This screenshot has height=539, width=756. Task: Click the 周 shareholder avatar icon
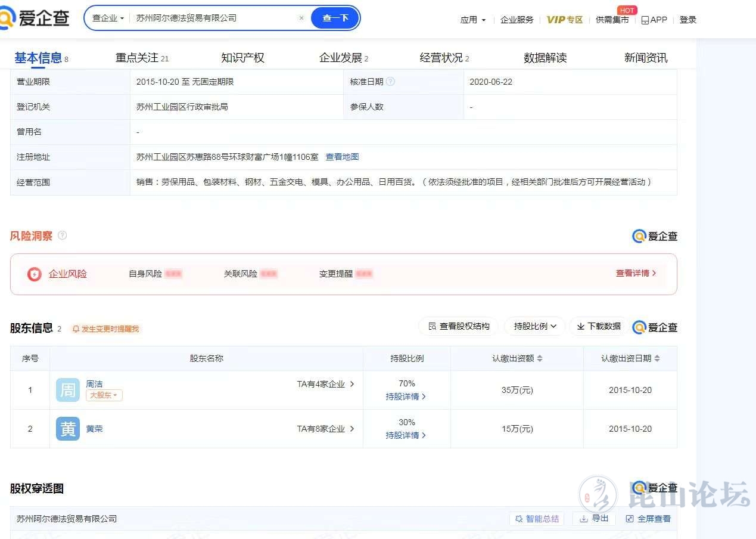tap(68, 390)
